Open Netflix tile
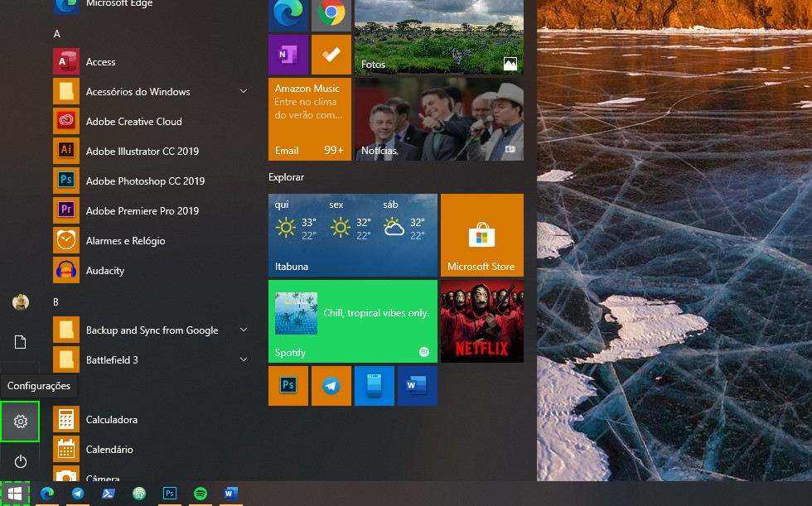 [x=482, y=321]
